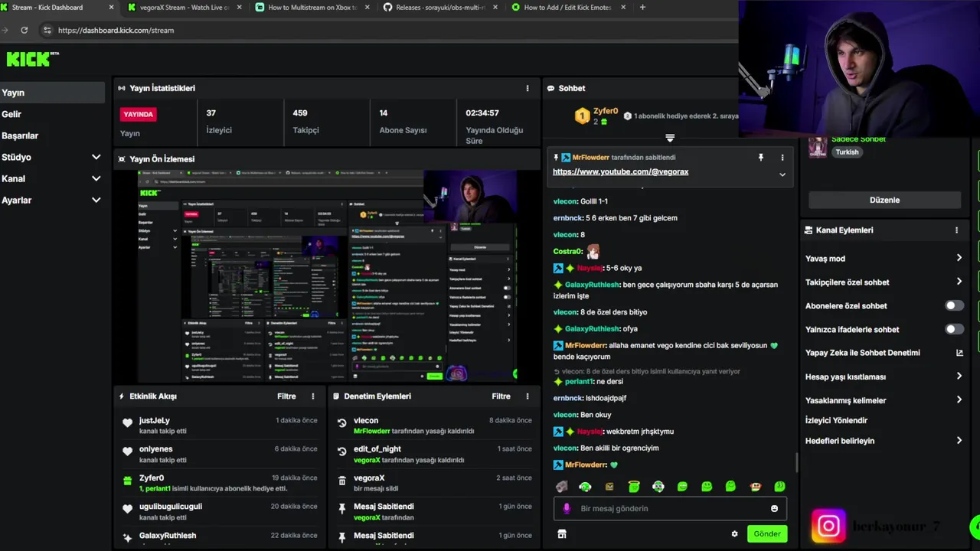Open Etkinlik Akışı three-dot menu
980x551 pixels.
point(313,396)
